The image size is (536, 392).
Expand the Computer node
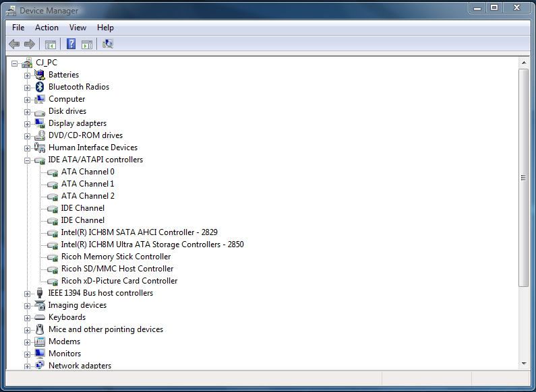(x=27, y=100)
